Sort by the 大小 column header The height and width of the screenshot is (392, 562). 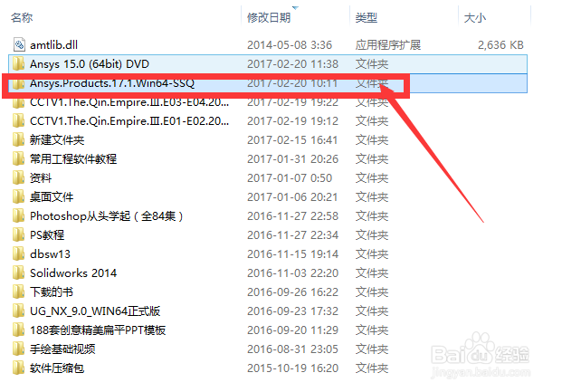[474, 17]
